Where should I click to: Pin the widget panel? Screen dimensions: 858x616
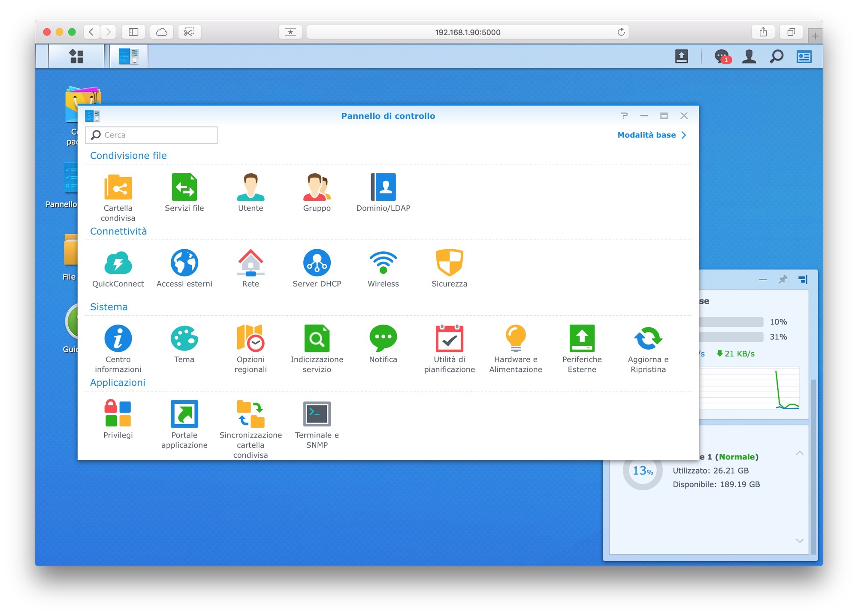point(783,280)
